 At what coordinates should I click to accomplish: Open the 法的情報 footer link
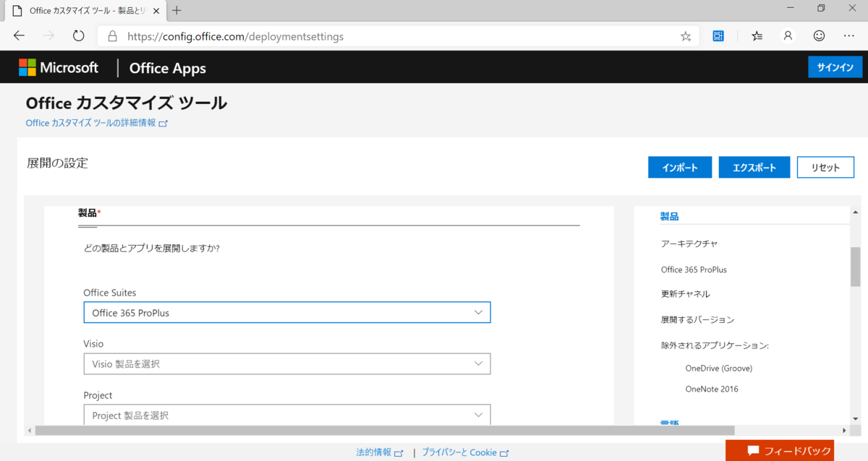[x=380, y=452]
